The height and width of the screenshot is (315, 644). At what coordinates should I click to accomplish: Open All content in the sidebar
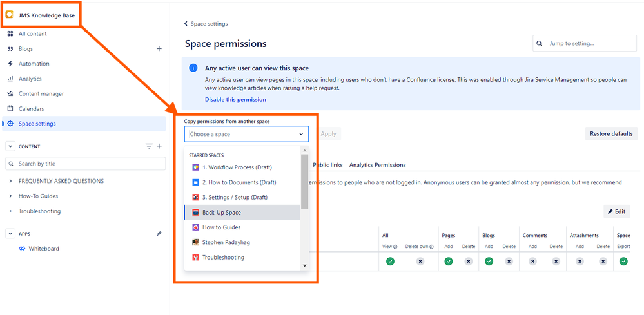click(32, 34)
